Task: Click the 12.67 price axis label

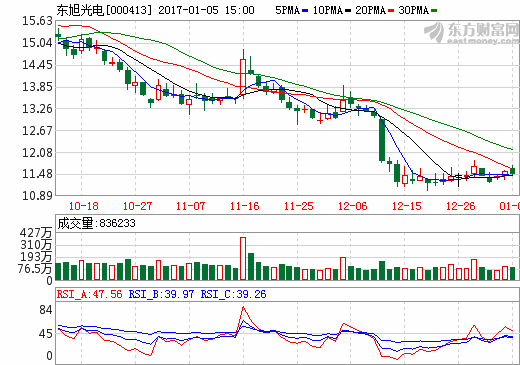Action: pos(37,130)
